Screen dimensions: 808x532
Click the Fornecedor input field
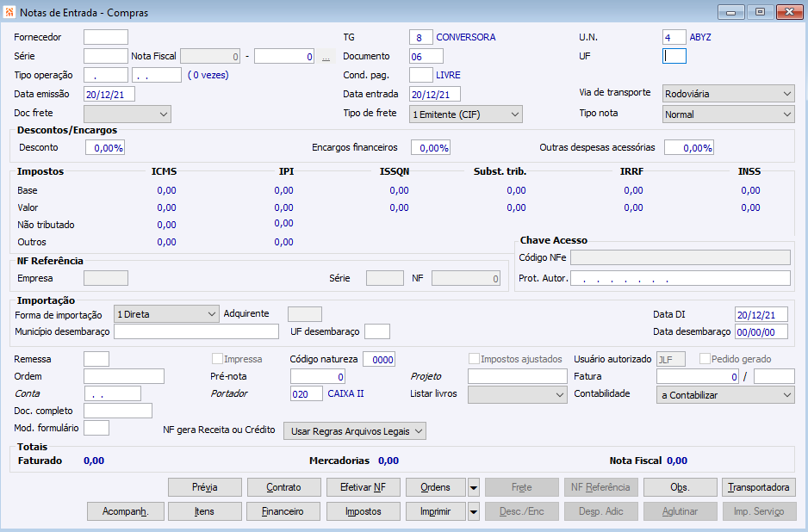[x=105, y=37]
